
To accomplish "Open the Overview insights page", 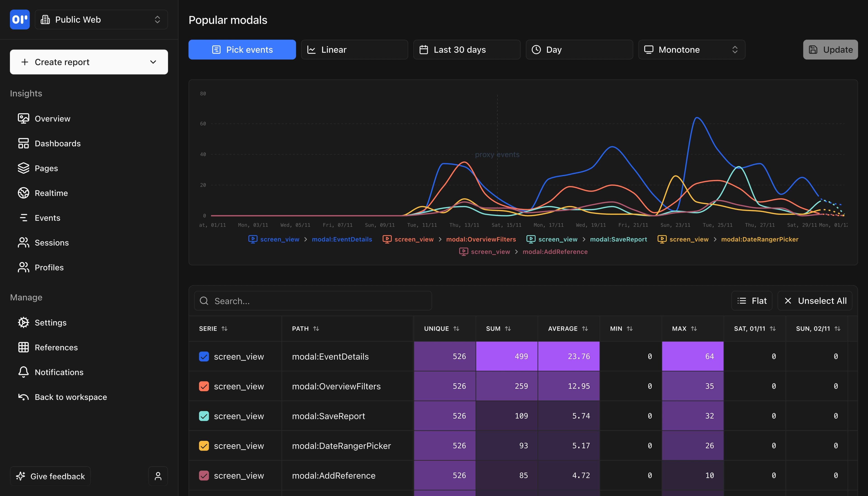I will 53,118.
